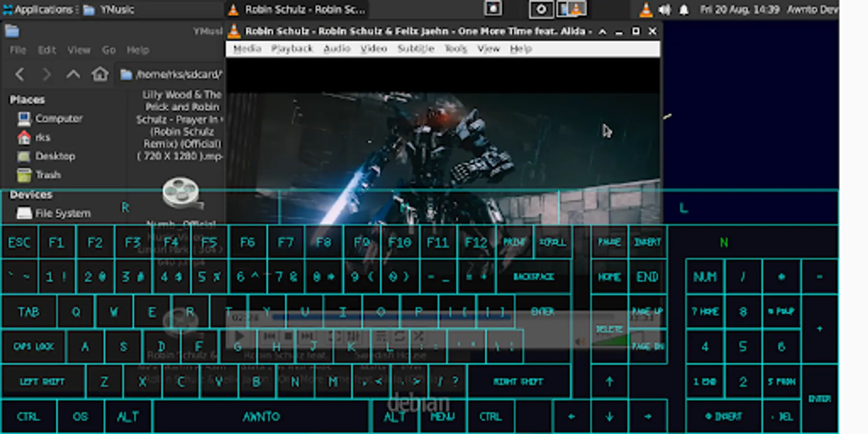Tap the MENU key on the bottom row
Viewport: 868px width, 434px height.
(x=443, y=416)
